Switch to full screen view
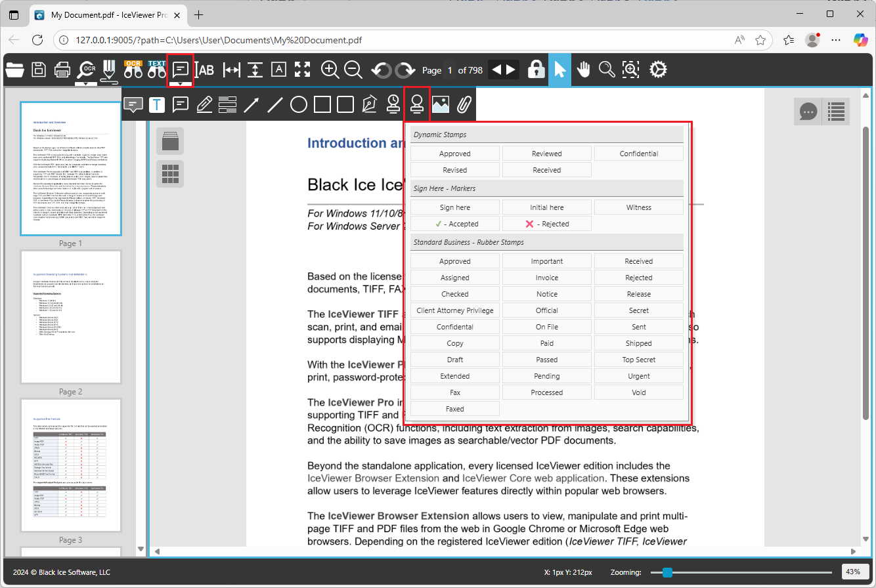The image size is (876, 588). point(302,70)
